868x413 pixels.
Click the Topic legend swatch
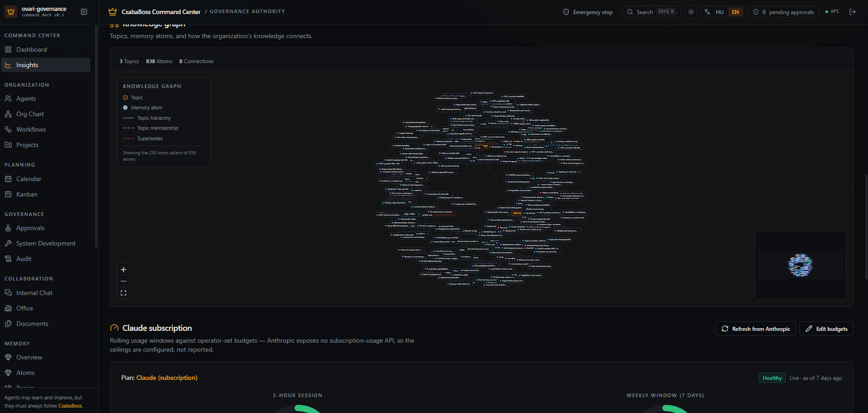pyautogui.click(x=125, y=98)
